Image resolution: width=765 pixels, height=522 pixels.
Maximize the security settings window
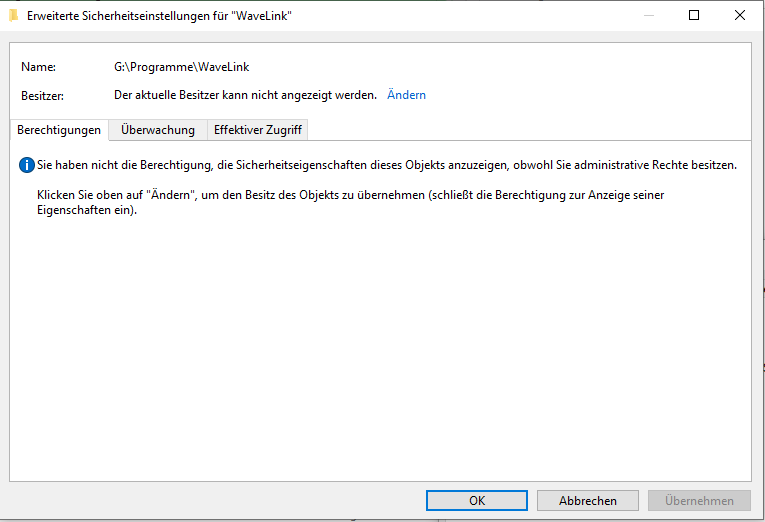click(x=694, y=15)
